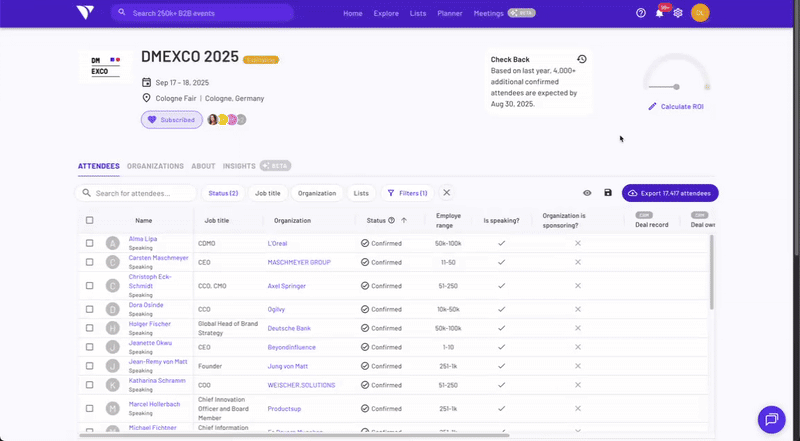This screenshot has height=441, width=800.
Task: Open the Deutsche Bank organization link
Action: coord(289,328)
